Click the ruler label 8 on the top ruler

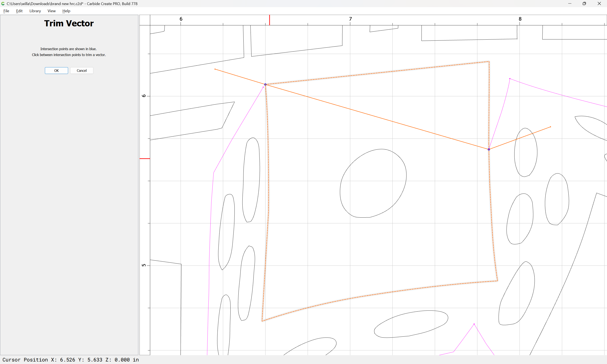[x=520, y=19]
